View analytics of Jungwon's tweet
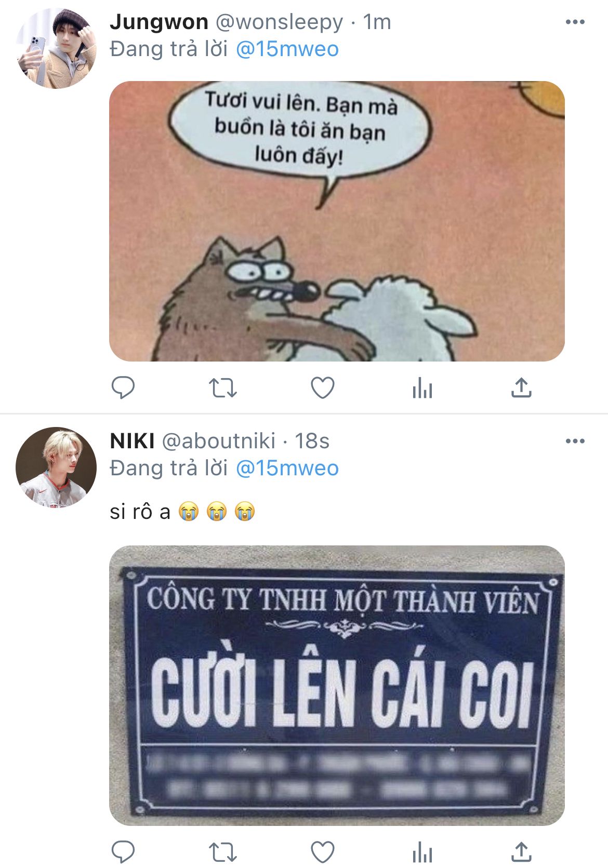 [x=422, y=388]
